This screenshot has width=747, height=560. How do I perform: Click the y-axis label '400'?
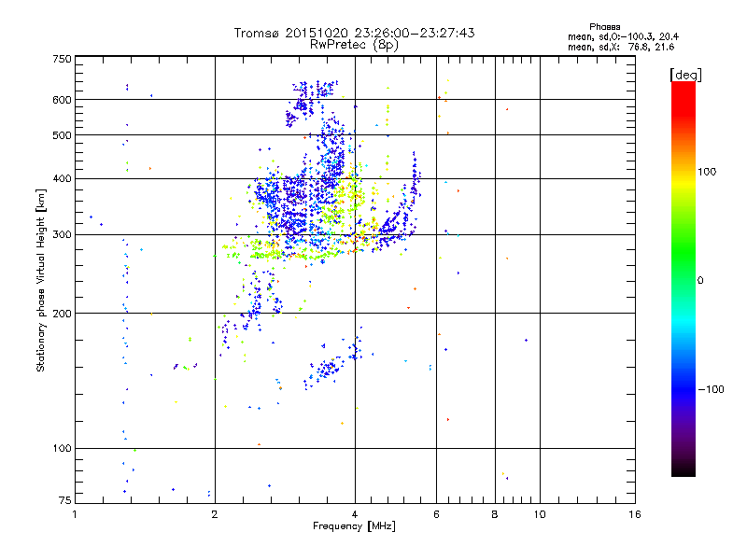coord(63,179)
